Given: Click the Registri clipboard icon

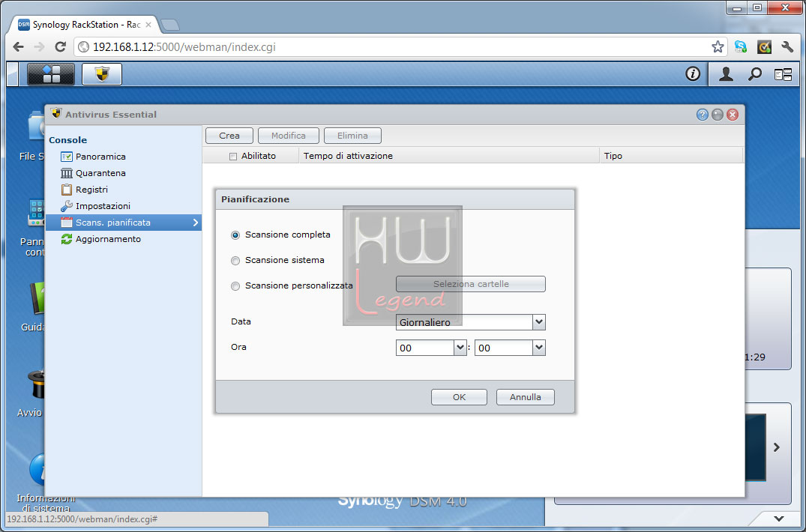Looking at the screenshot, I should click(x=66, y=190).
